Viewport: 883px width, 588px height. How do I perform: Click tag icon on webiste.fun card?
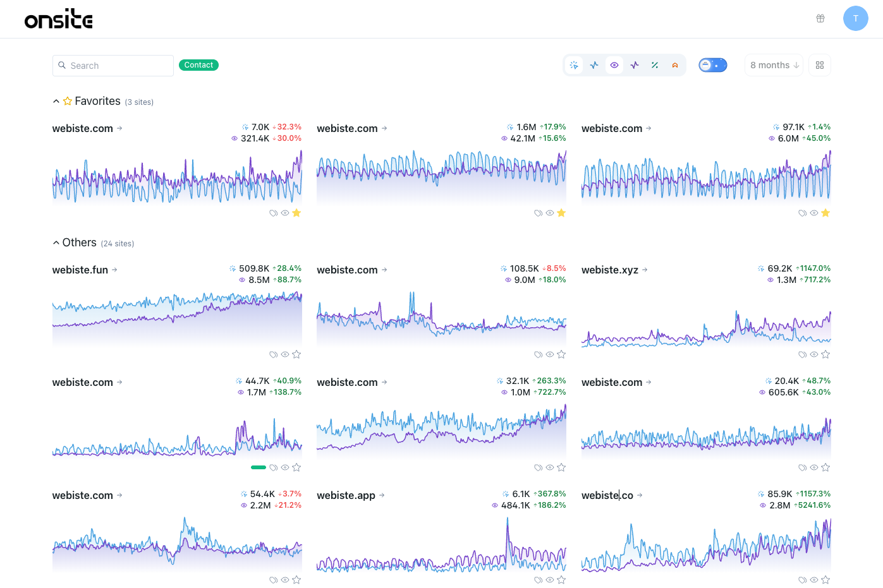pyautogui.click(x=274, y=355)
